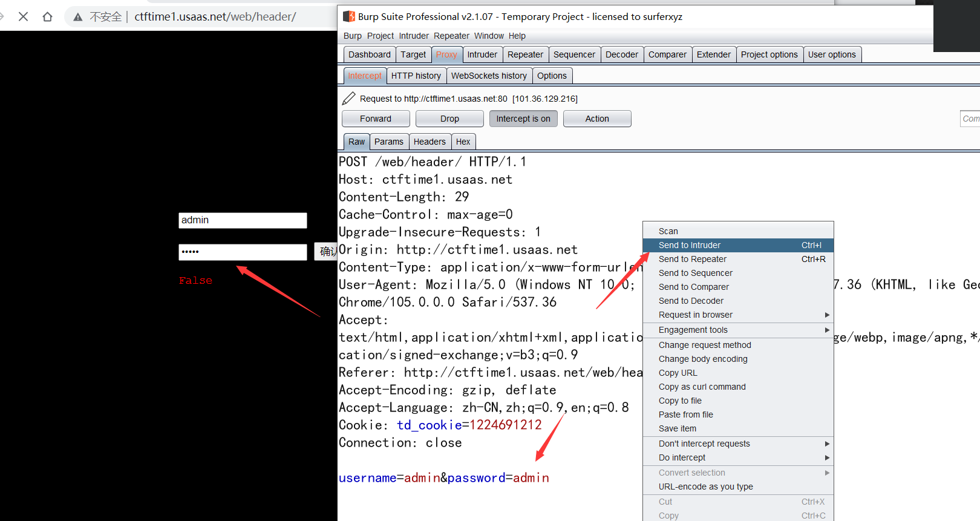Choose Paste from file
Viewport: 980px width, 521px height.
pos(738,415)
